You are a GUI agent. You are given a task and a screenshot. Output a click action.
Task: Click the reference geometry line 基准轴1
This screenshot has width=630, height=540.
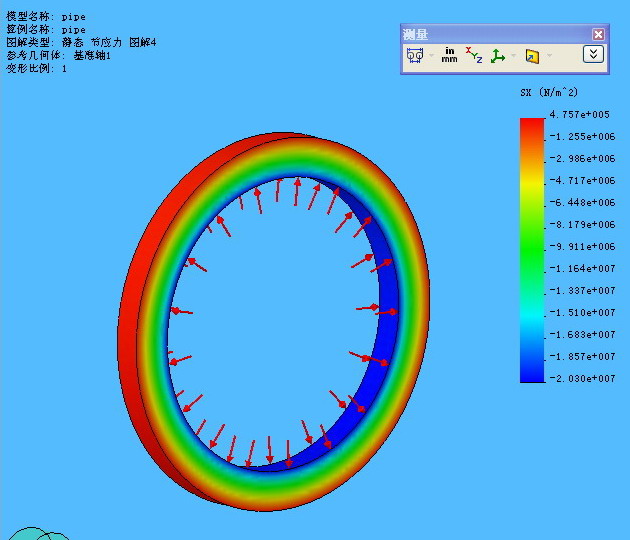coord(58,55)
